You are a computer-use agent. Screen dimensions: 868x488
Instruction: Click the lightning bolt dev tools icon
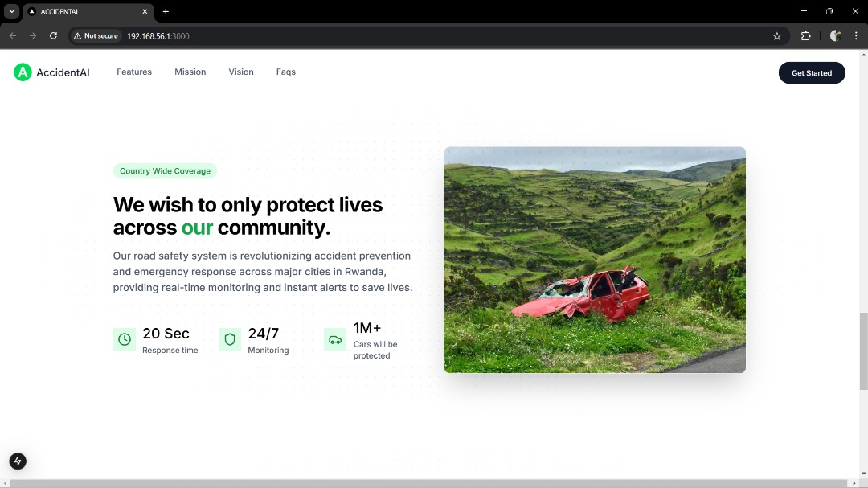click(18, 461)
